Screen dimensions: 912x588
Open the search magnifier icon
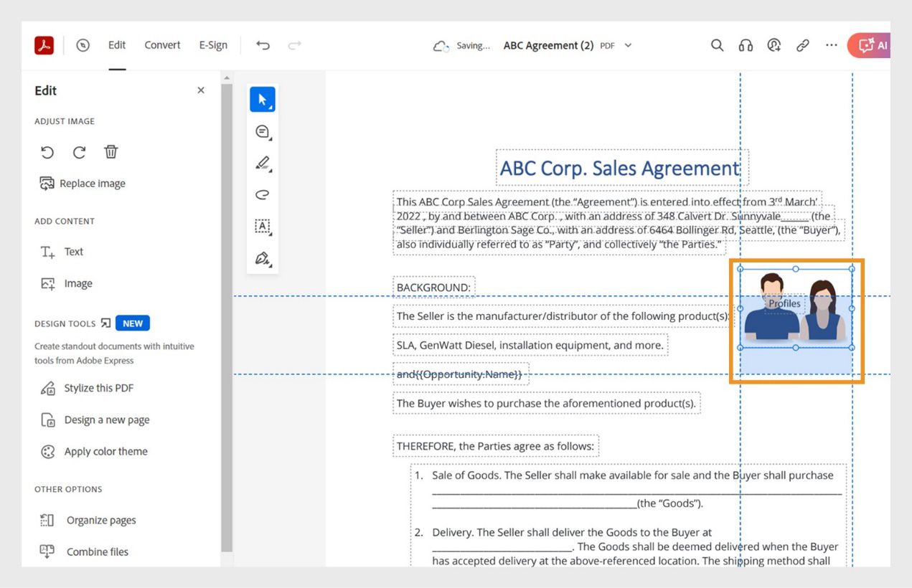pyautogui.click(x=717, y=45)
